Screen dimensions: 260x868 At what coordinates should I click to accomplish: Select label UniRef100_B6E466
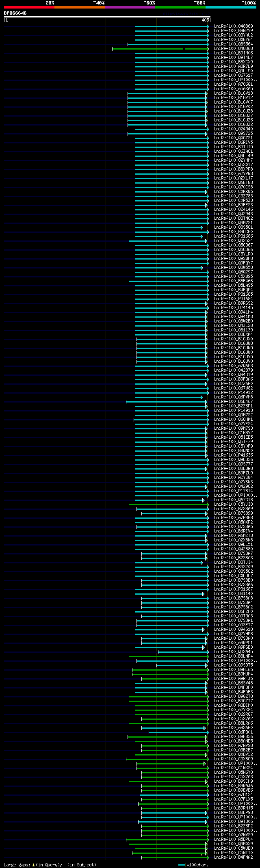[233, 281]
